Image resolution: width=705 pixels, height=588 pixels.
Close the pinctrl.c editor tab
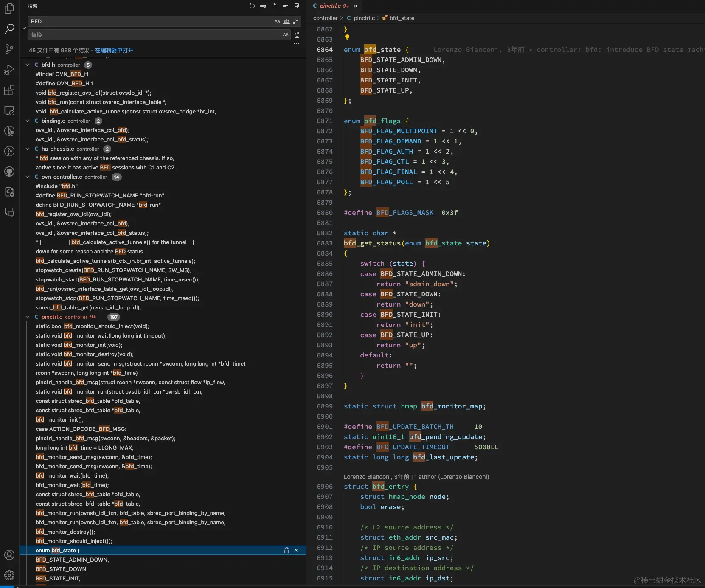point(356,6)
